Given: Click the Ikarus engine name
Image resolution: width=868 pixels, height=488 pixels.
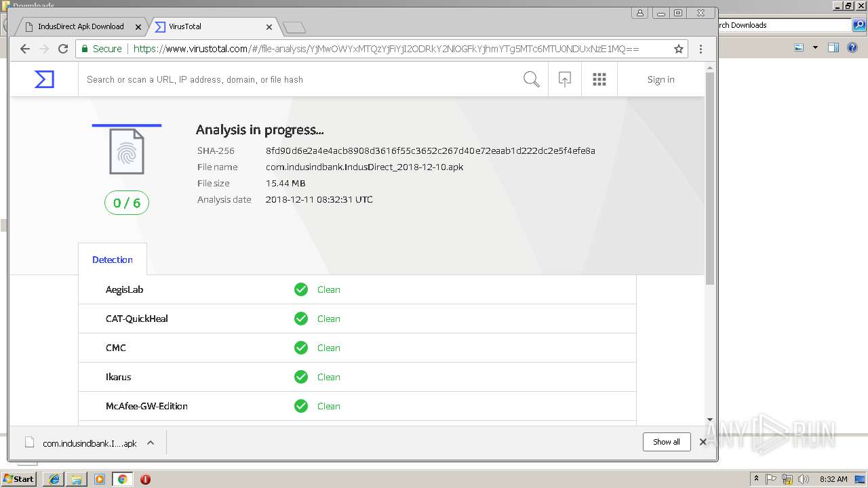Looking at the screenshot, I should [x=119, y=377].
